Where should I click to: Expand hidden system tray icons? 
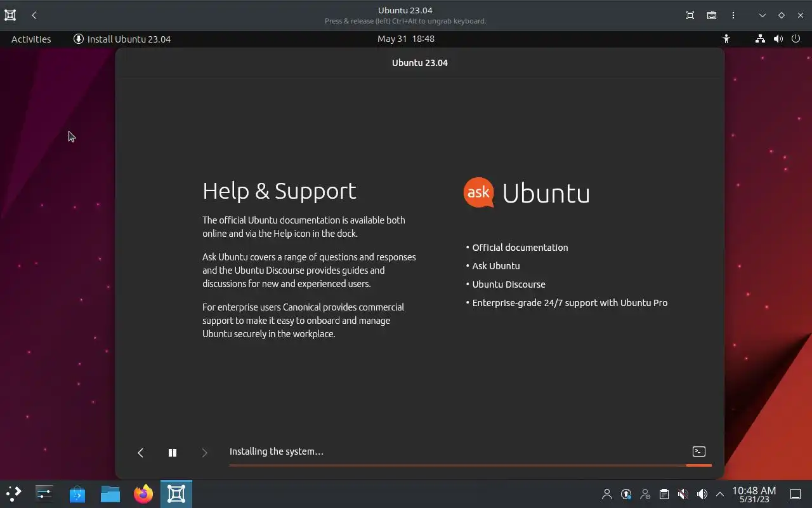pos(720,494)
